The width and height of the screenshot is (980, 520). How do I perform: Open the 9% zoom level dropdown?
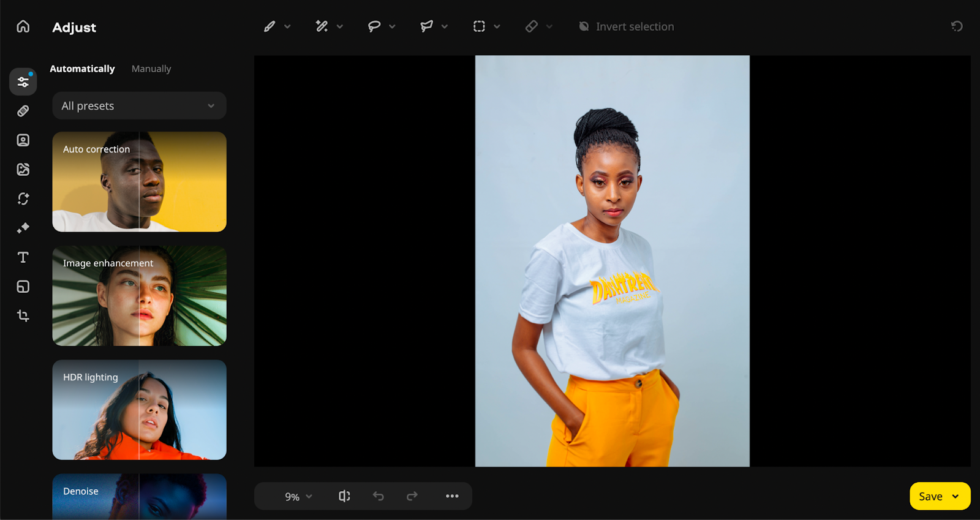coord(299,497)
